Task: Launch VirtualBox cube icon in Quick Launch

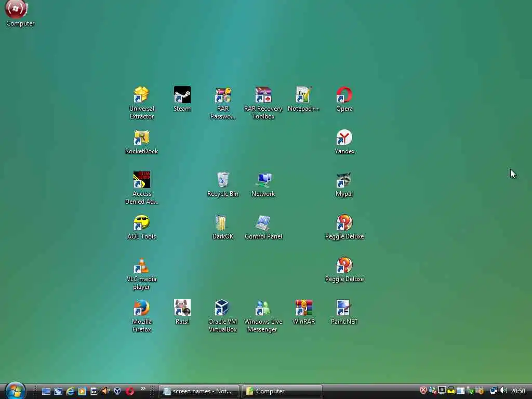Action: tap(117, 391)
